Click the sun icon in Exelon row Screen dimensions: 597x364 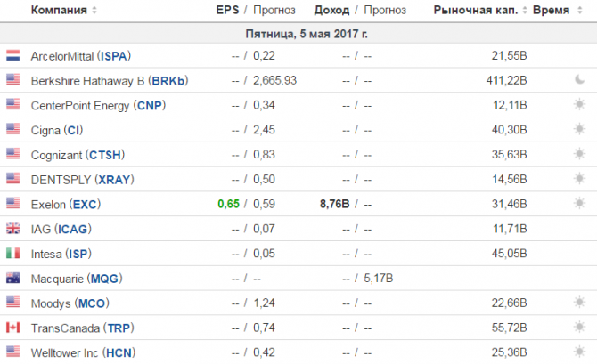click(x=579, y=204)
